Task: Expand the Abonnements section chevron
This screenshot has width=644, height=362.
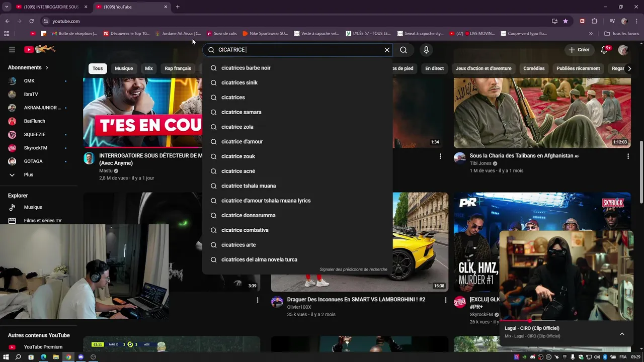Action: [47, 67]
